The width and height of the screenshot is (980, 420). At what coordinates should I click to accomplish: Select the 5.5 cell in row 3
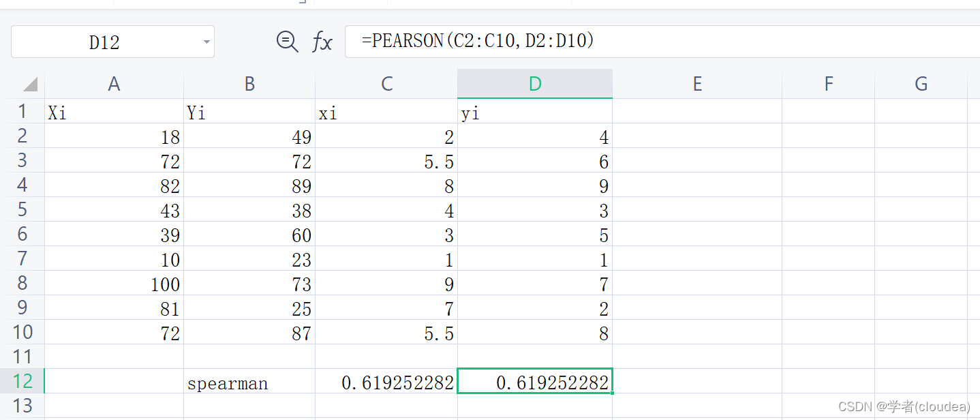pyautogui.click(x=386, y=160)
